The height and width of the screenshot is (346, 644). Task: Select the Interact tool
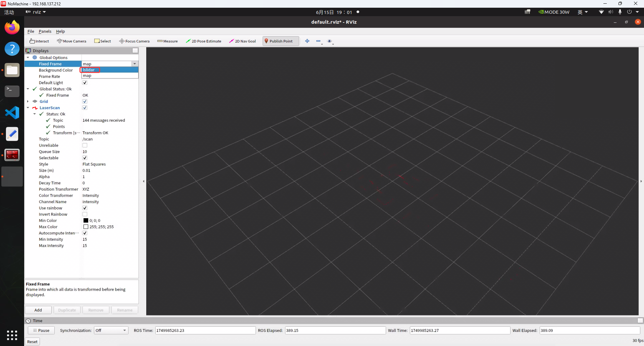(x=39, y=41)
